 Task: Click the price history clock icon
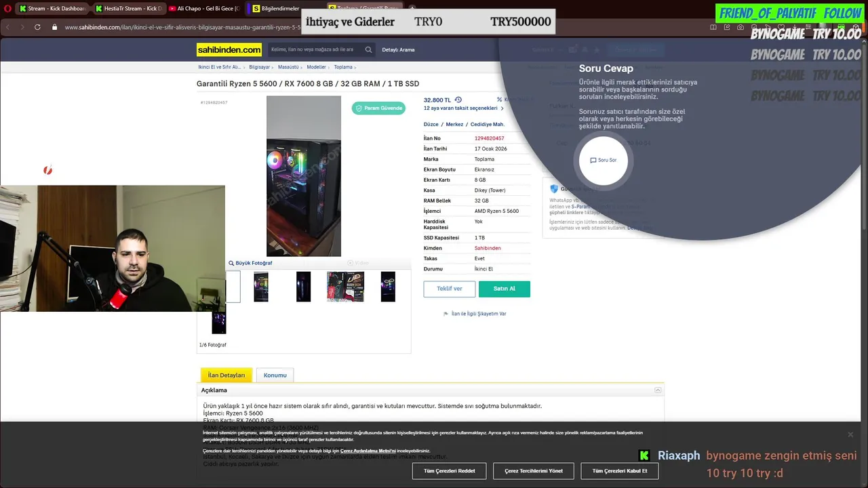pos(458,100)
